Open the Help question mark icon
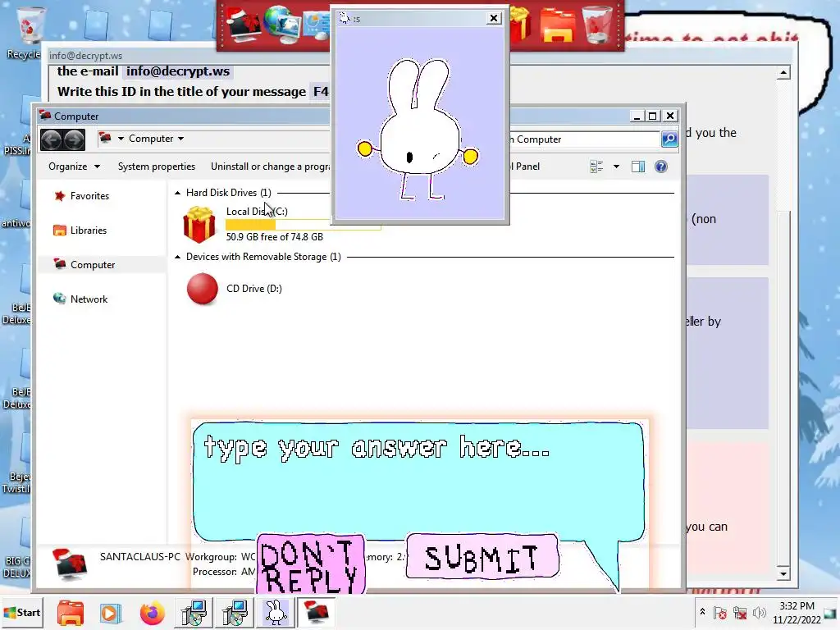 pyautogui.click(x=661, y=167)
